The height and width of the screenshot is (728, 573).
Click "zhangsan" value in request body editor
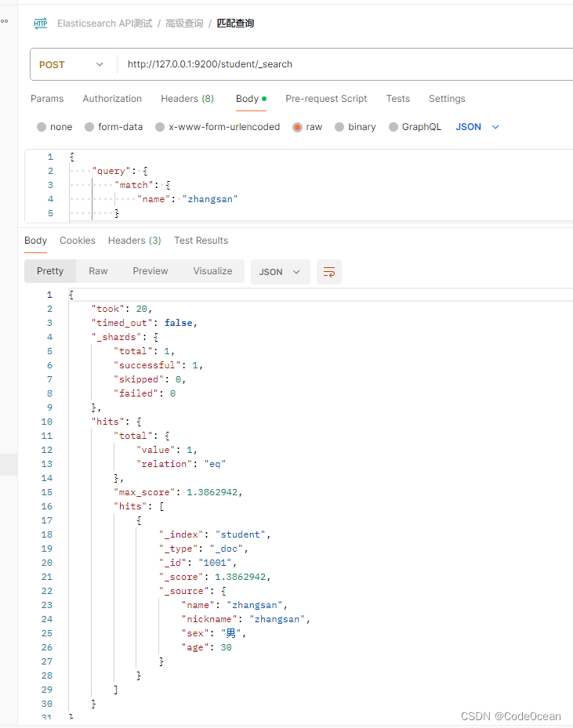click(x=210, y=199)
